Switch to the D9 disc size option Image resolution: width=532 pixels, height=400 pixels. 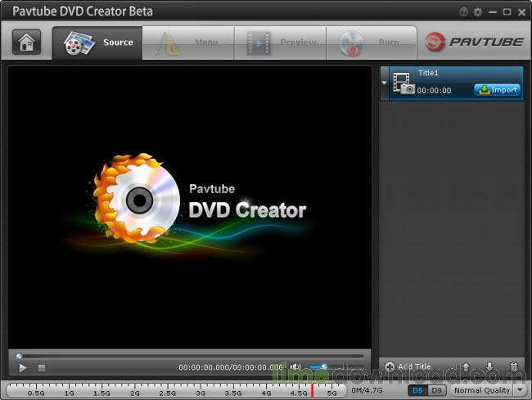pyautogui.click(x=436, y=391)
